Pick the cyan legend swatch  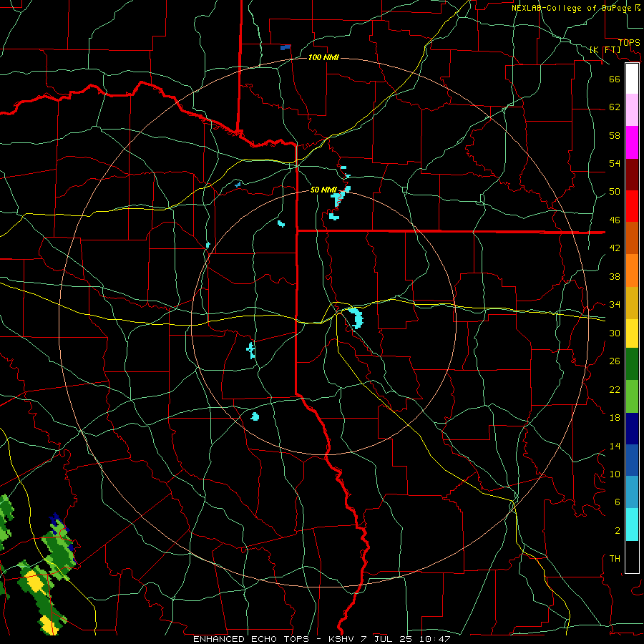click(x=632, y=525)
